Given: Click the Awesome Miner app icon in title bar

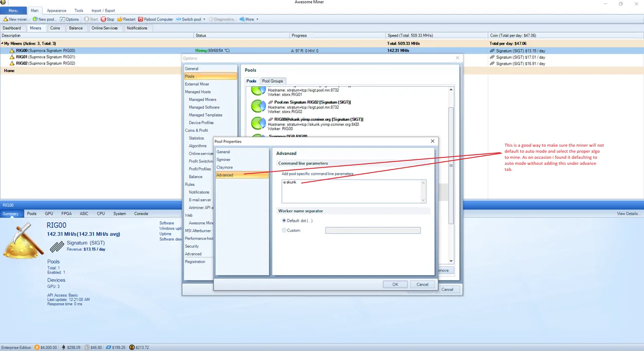Looking at the screenshot, I should (3, 3).
